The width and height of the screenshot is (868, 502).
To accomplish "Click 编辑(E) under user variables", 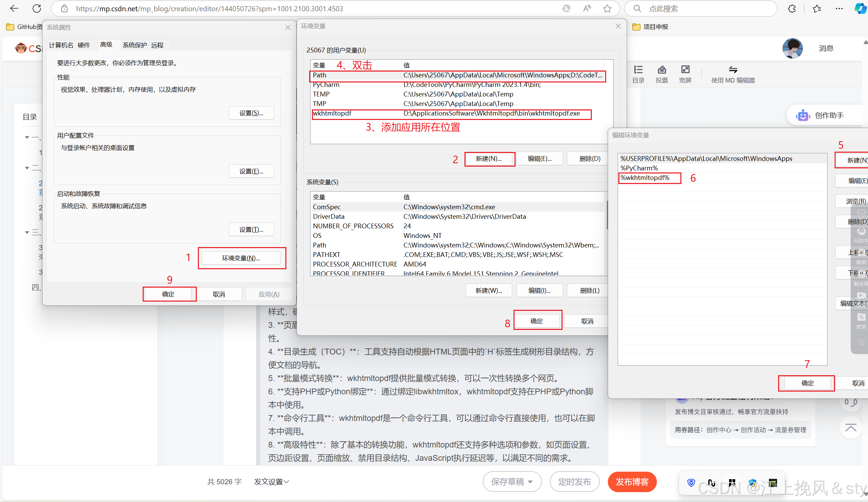I will coord(539,158).
